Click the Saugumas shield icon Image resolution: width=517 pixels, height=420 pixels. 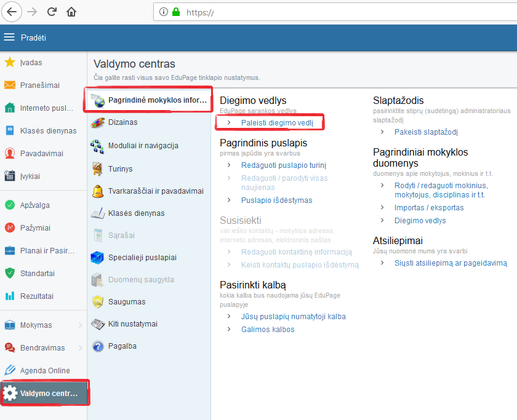98,302
